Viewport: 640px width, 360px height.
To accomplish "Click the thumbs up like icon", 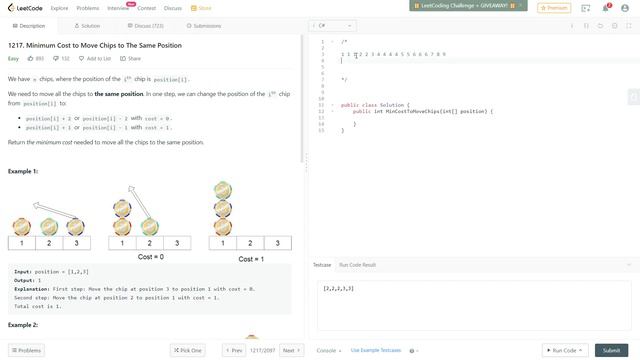I will click(x=31, y=58).
